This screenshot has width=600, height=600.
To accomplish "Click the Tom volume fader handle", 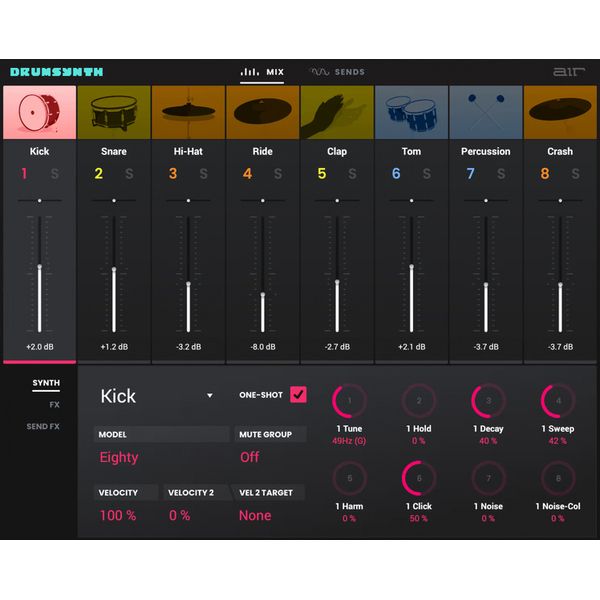I will tap(411, 266).
